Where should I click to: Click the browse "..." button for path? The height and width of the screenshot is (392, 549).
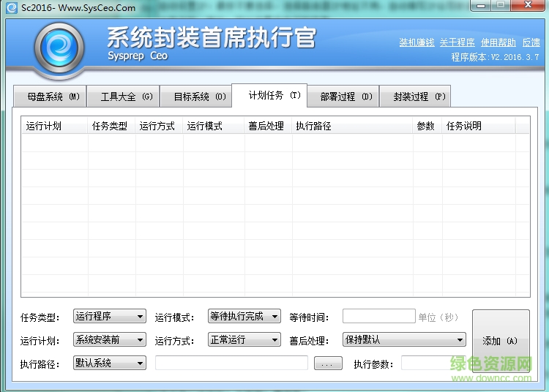click(328, 363)
